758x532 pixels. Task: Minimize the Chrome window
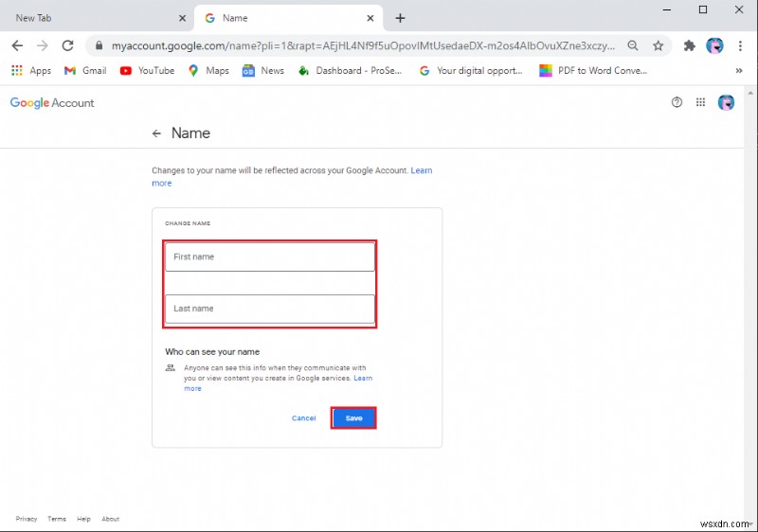pyautogui.click(x=667, y=9)
